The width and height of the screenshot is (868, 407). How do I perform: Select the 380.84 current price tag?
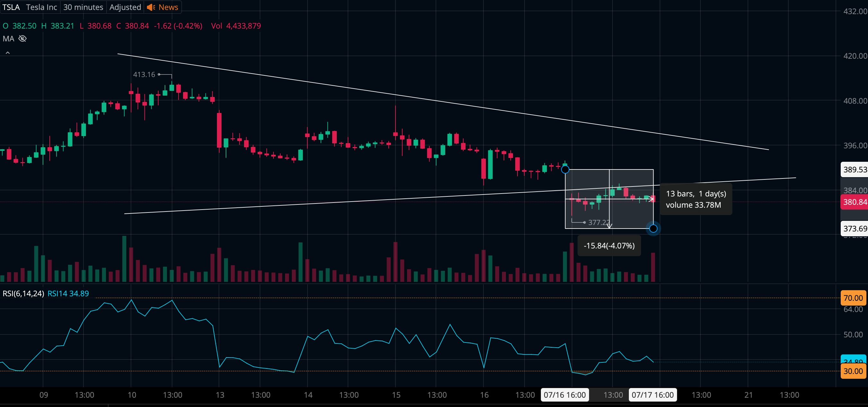tap(854, 202)
